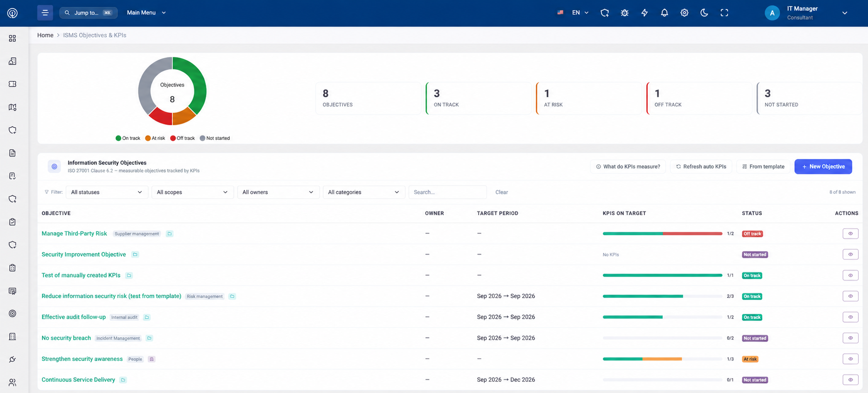
Task: Click Refresh auto KPIs
Action: coord(701,167)
